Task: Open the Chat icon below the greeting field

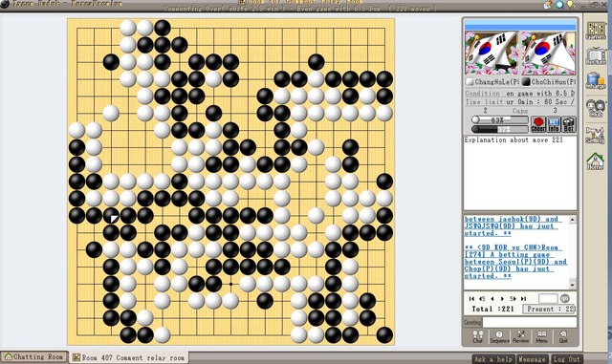Action: point(478,336)
